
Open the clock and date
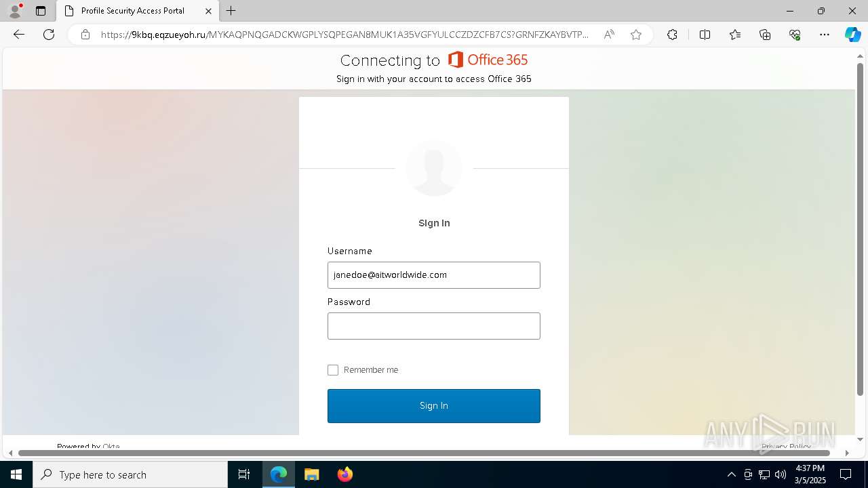coord(810,474)
